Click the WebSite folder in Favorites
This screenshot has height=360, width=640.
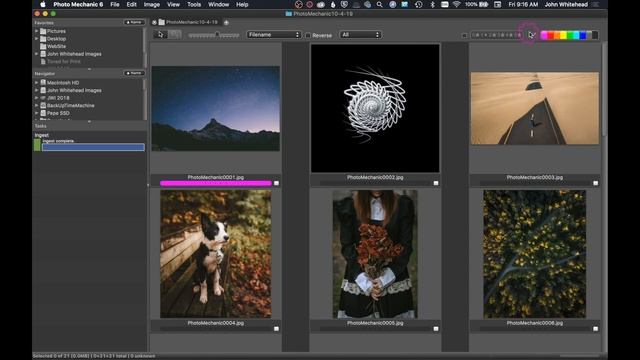56,46
